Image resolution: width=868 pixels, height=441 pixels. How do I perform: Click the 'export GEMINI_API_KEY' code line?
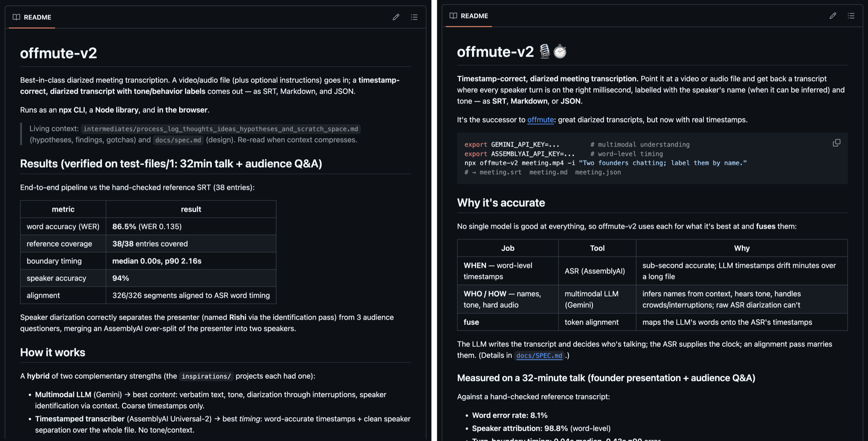tap(577, 145)
